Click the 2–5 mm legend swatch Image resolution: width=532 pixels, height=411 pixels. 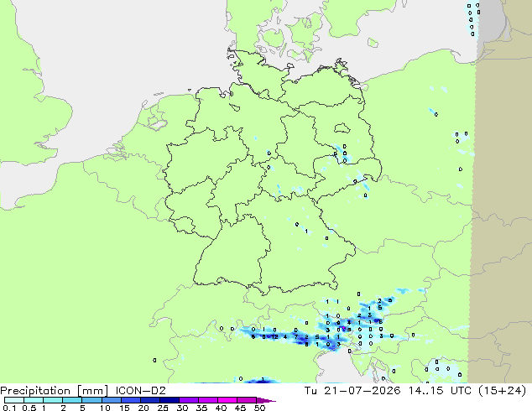pos(72,400)
